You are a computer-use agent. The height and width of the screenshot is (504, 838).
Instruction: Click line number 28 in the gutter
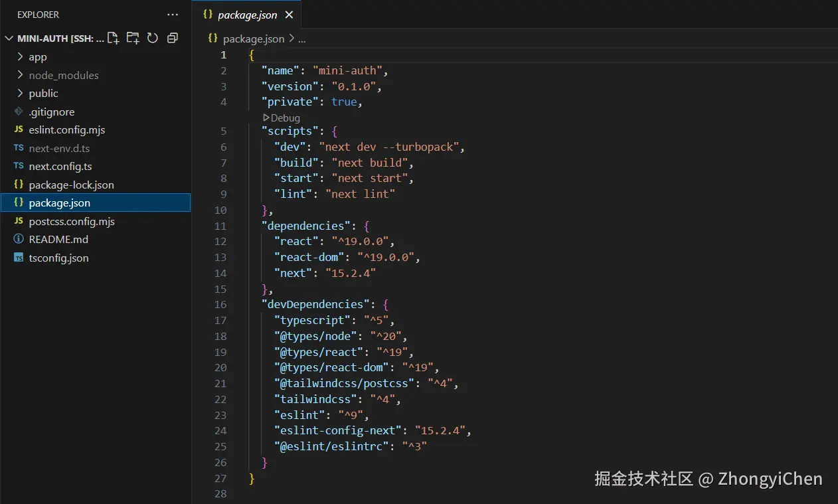[x=220, y=494]
